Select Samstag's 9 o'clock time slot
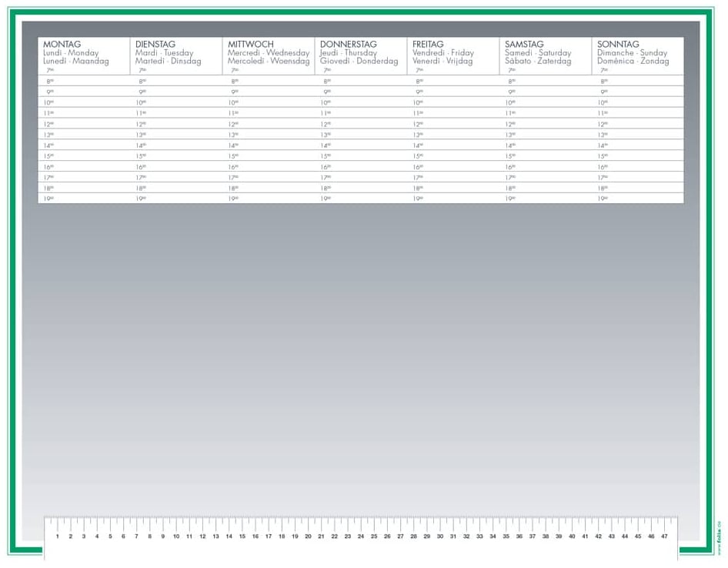This screenshot has height=568, width=728. click(545, 92)
